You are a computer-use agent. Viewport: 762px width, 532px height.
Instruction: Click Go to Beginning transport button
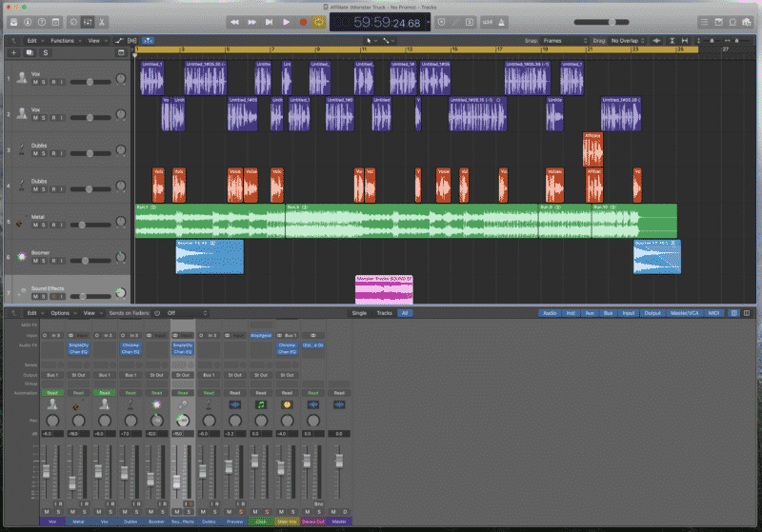[x=269, y=22]
